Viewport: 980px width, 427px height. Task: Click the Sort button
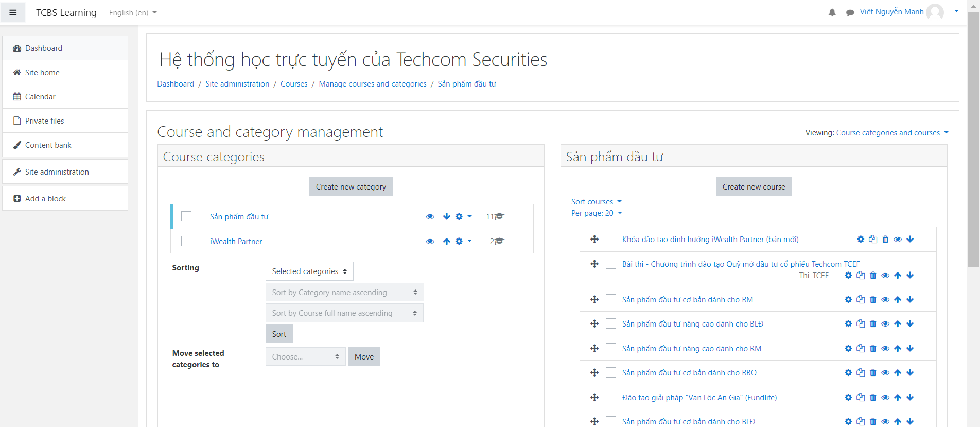[x=279, y=334]
